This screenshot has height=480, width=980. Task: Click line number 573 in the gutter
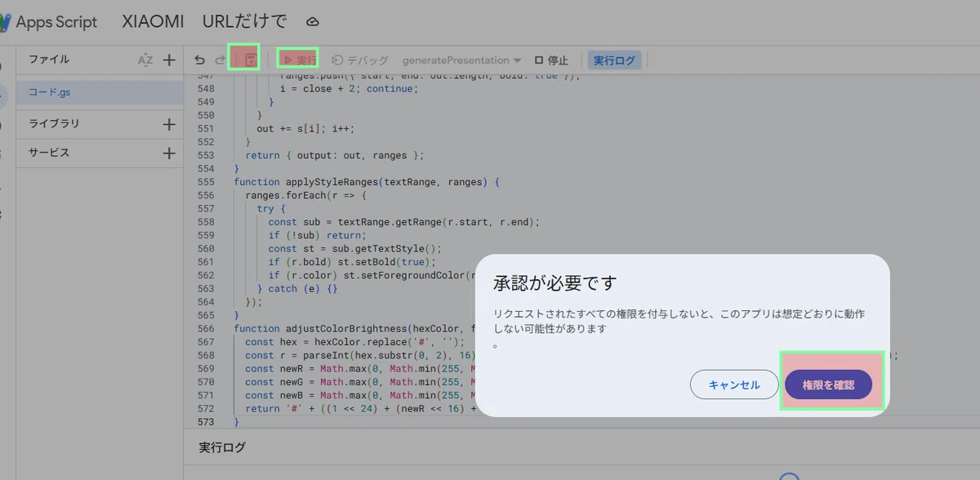(x=207, y=422)
